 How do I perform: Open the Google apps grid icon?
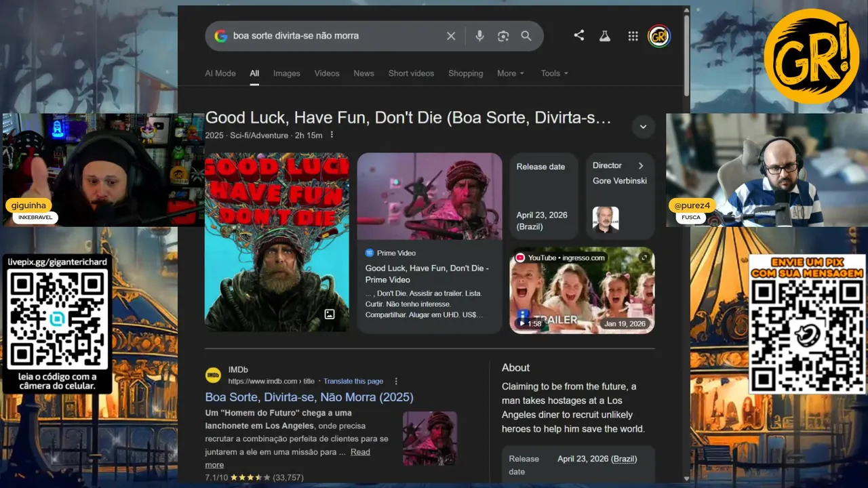pyautogui.click(x=633, y=36)
